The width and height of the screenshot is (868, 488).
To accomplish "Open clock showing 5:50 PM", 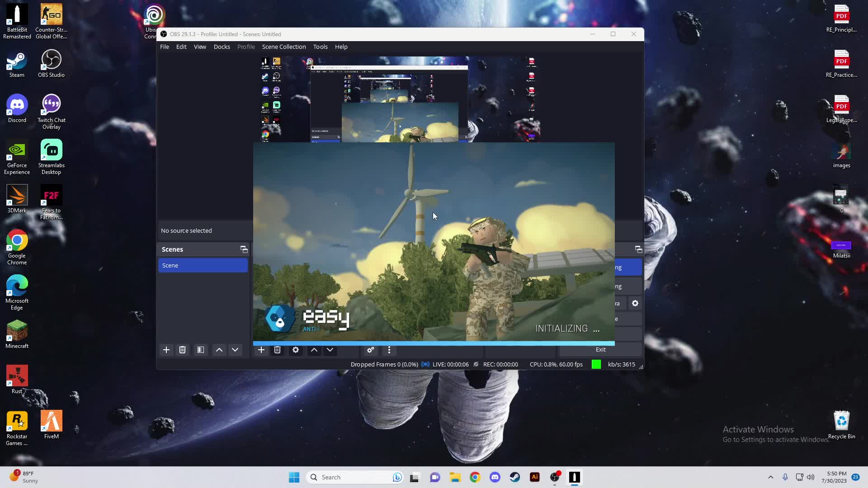I will (834, 477).
